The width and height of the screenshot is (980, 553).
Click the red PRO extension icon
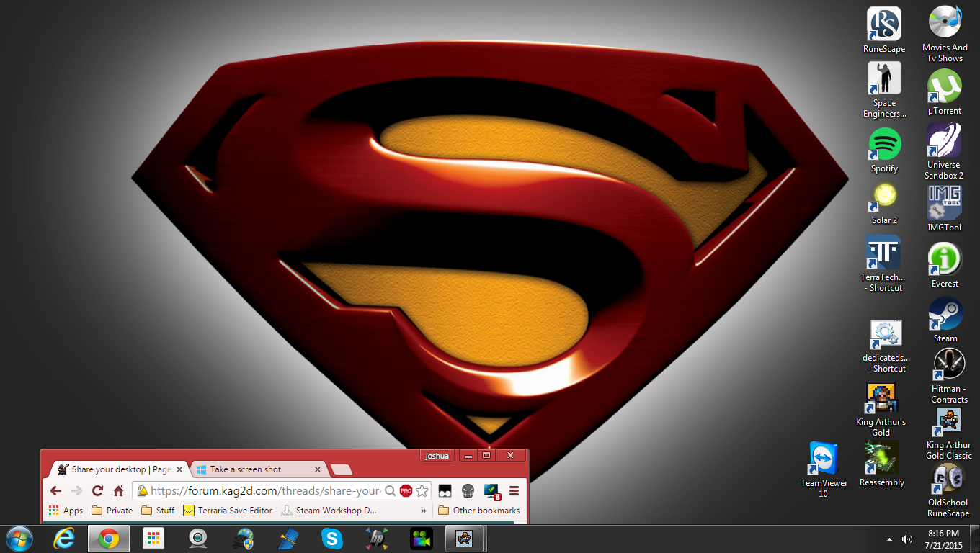click(x=406, y=491)
